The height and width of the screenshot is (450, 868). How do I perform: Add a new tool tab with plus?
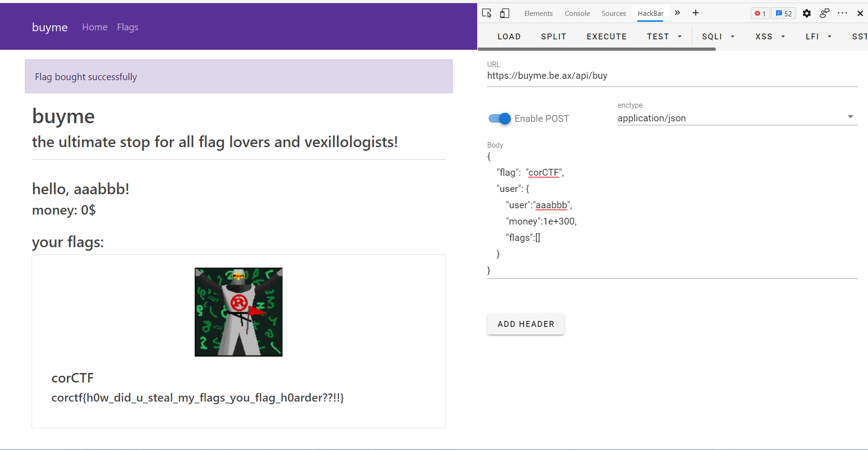(x=695, y=13)
